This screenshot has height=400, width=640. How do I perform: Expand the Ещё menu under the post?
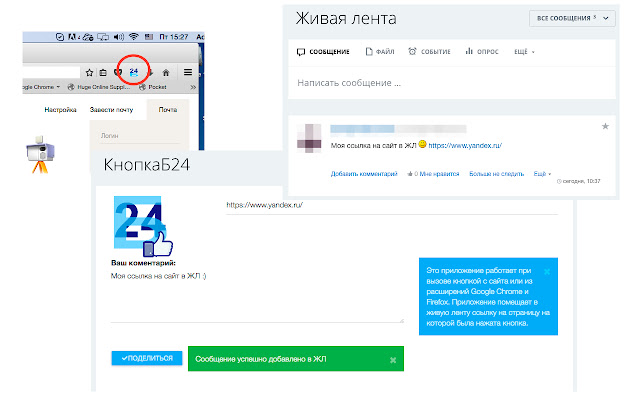click(x=542, y=173)
